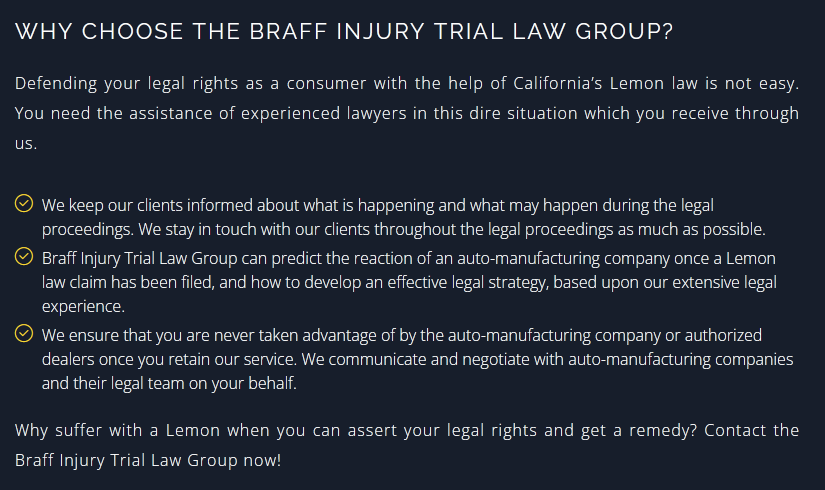Click the line "and their legal team on your behalf."
Screen dimensions: 825x490
point(169,383)
